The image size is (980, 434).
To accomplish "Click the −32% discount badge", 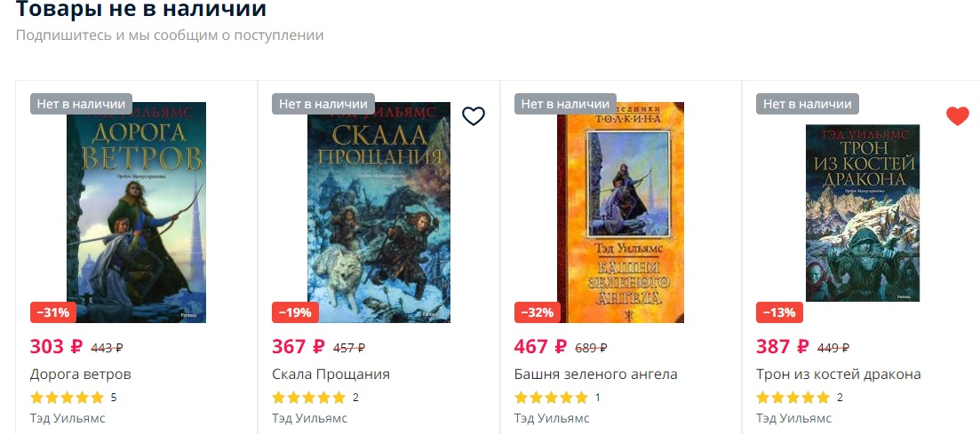I will (x=538, y=312).
